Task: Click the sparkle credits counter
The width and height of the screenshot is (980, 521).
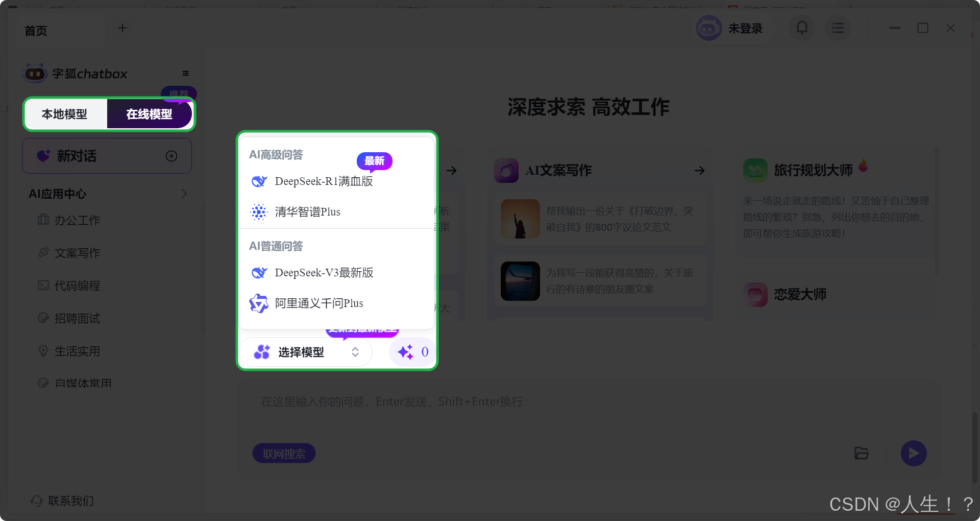Action: point(412,352)
